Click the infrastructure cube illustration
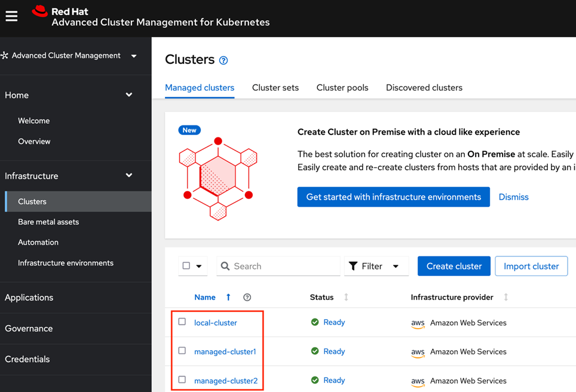Screen dimensions: 576x392 click(218, 179)
